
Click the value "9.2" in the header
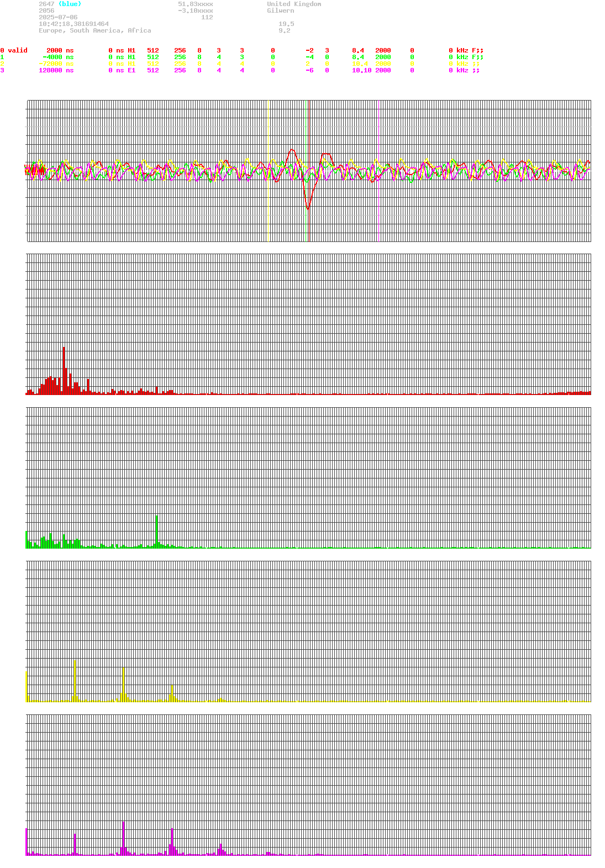click(x=284, y=30)
